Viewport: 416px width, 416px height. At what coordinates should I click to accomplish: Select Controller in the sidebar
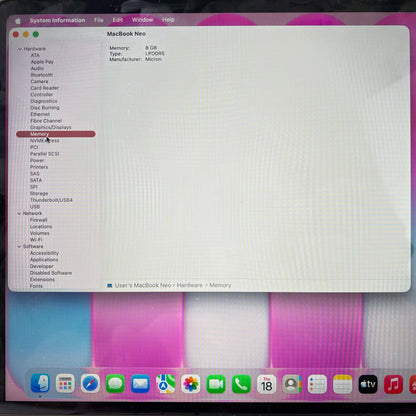pos(42,95)
